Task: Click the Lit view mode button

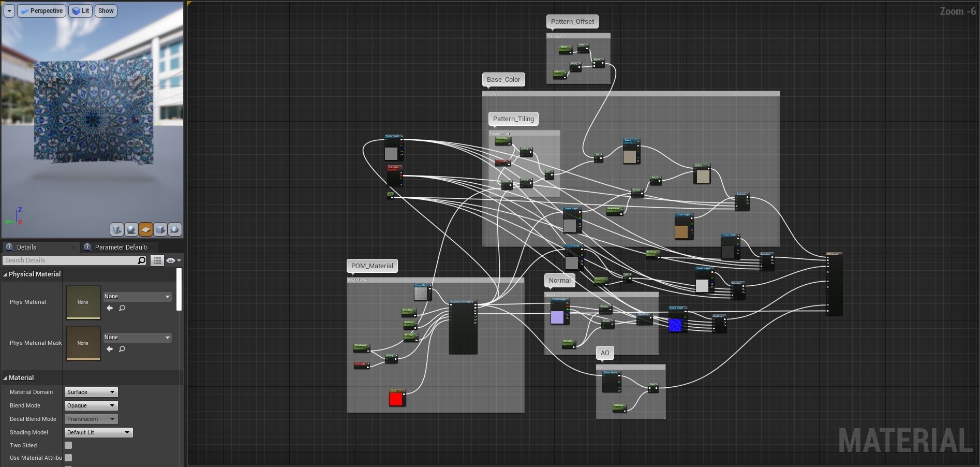Action: 80,11
